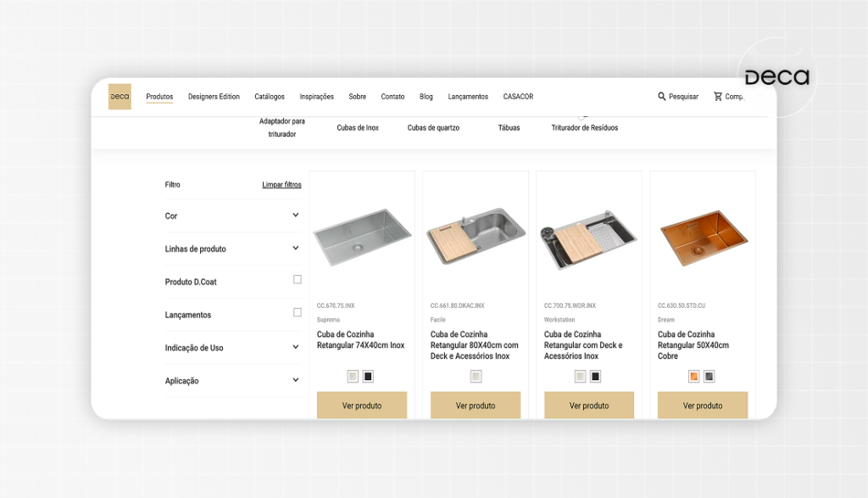Open Lançamentos in the top navigation
The width and height of the screenshot is (868, 498).
pos(468,97)
